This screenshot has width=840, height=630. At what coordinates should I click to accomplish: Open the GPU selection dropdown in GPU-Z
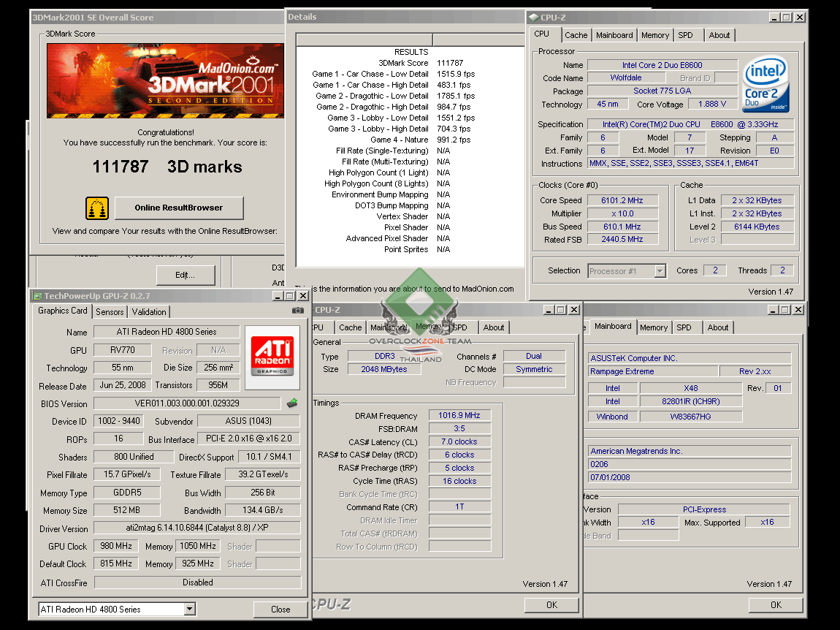click(190, 609)
